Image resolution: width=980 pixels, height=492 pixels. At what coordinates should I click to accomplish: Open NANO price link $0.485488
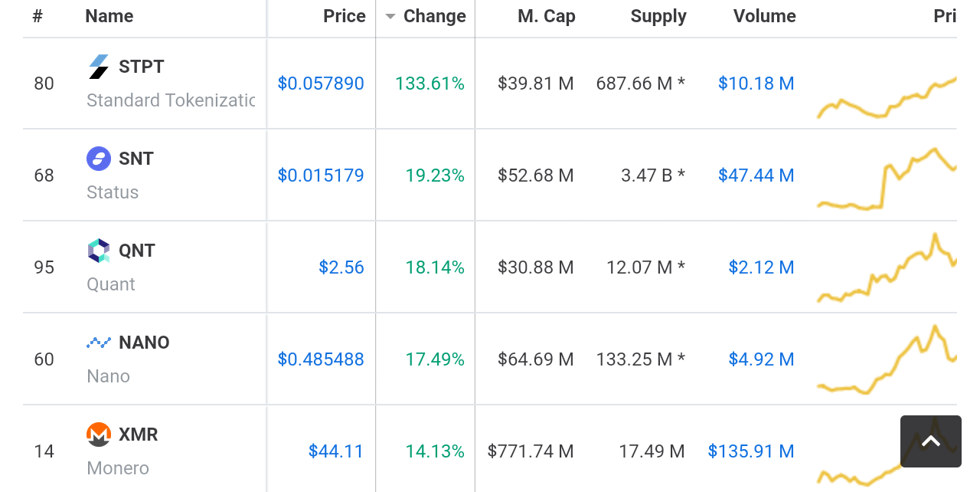coord(321,359)
